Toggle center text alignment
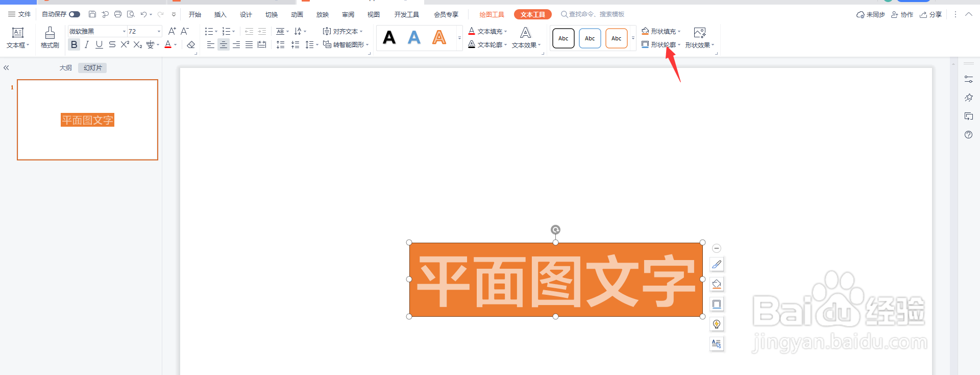The width and height of the screenshot is (980, 375). 224,45
